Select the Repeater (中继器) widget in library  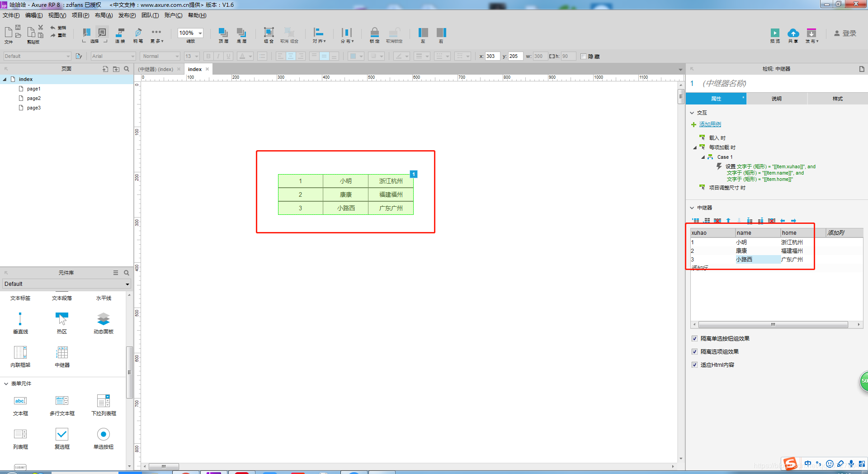tap(62, 352)
